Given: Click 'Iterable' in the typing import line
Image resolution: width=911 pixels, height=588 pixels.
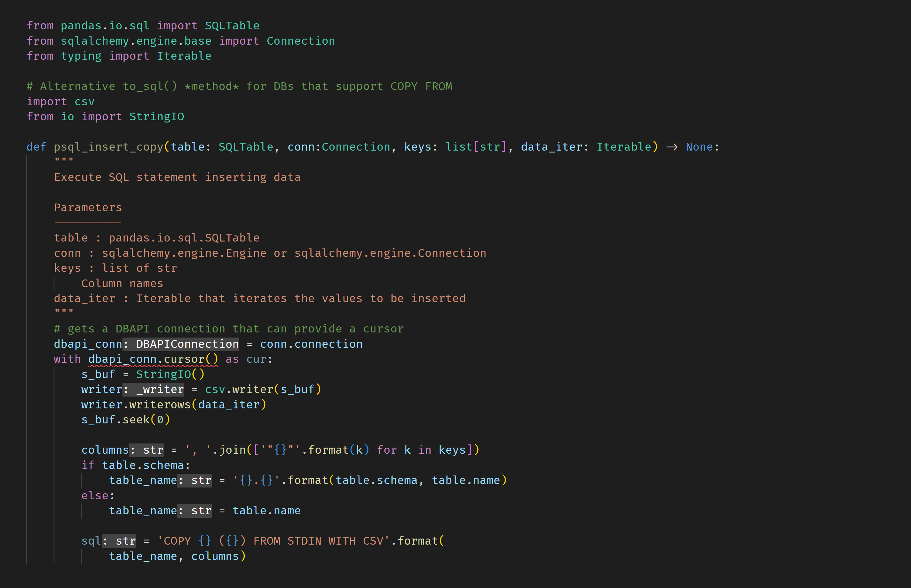Looking at the screenshot, I should click(x=184, y=56).
